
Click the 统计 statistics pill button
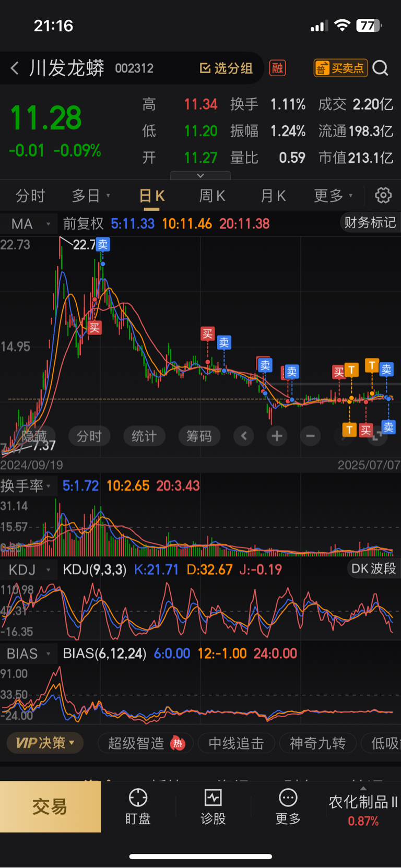pyautogui.click(x=144, y=436)
